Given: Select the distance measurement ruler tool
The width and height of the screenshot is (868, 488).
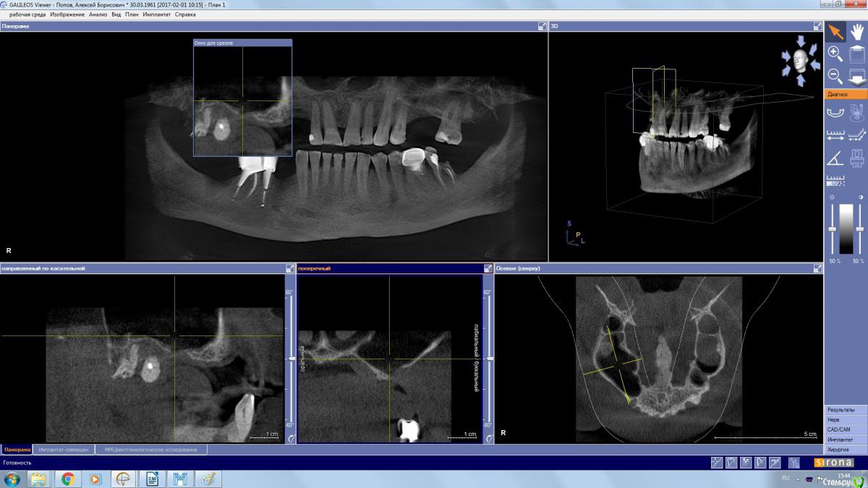Looking at the screenshot, I should [x=835, y=134].
